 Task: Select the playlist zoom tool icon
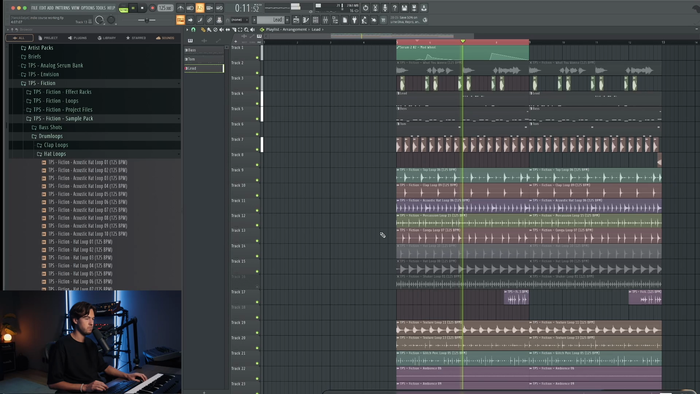pos(246,29)
